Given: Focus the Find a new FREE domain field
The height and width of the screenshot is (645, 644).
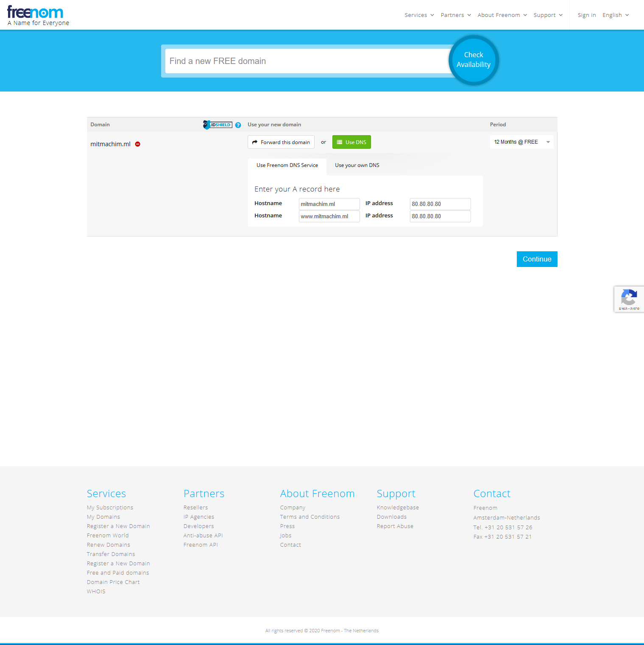Looking at the screenshot, I should pos(307,61).
